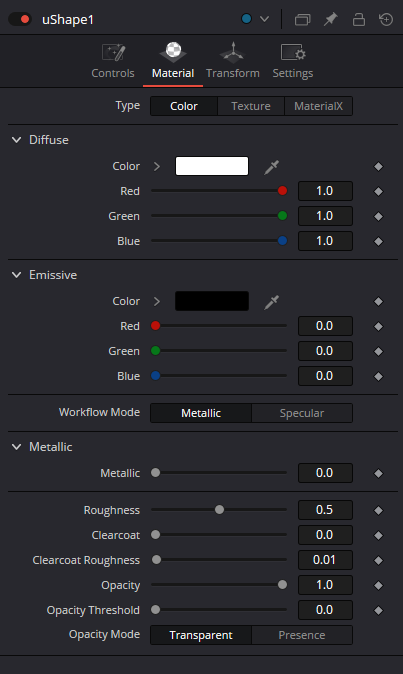Image resolution: width=403 pixels, height=674 pixels.
Task: Collapse the Diffuse section
Action: [x=16, y=140]
